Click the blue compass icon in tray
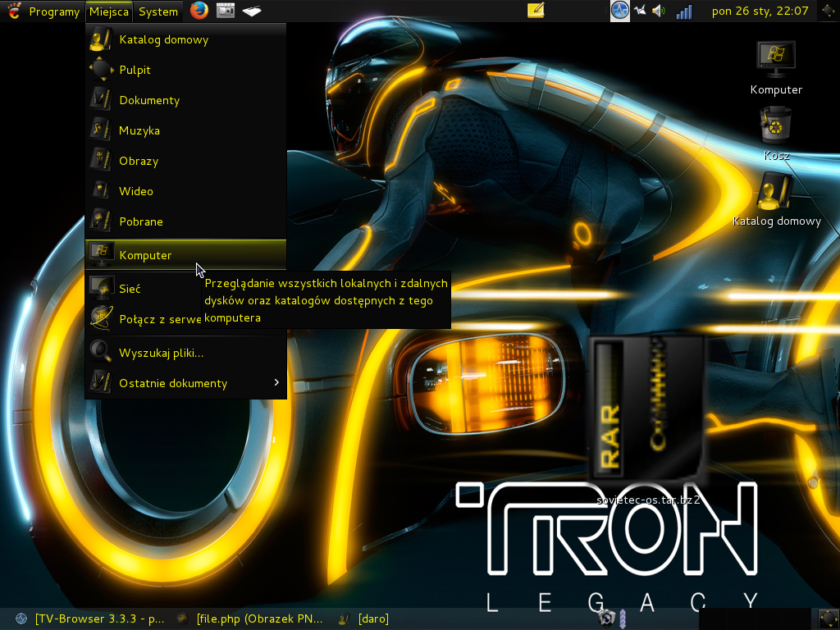This screenshot has height=630, width=840. [x=620, y=11]
